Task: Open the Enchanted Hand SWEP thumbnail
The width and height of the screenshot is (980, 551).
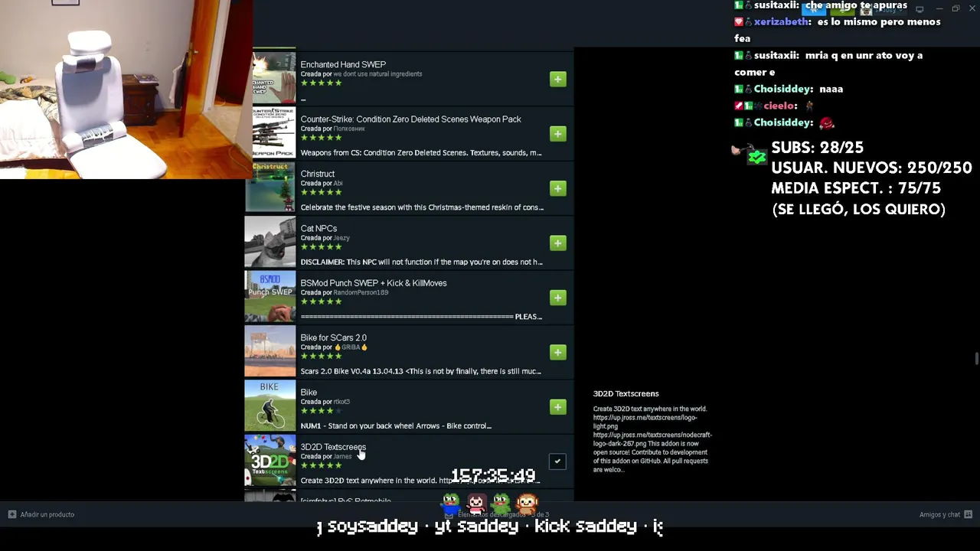Action: click(x=273, y=77)
